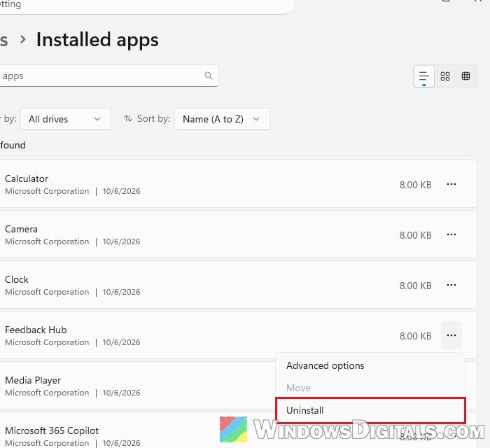Select the Calculator app name
The width and height of the screenshot is (490, 448).
(x=27, y=178)
